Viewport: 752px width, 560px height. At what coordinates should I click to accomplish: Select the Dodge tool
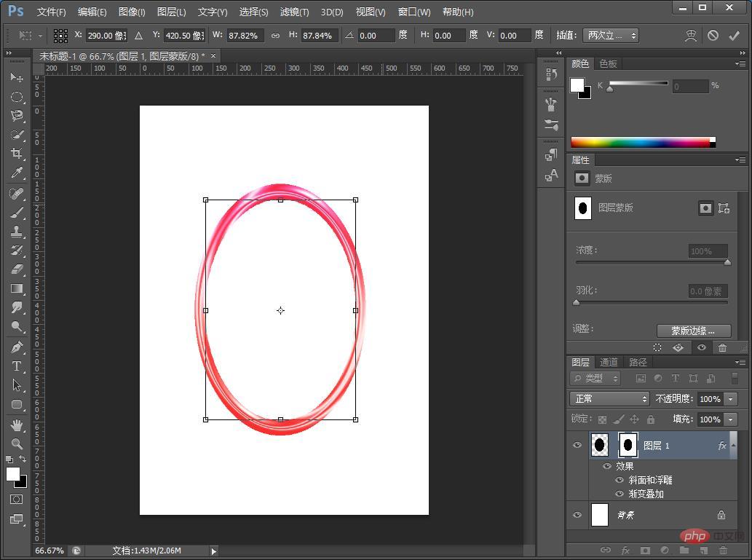point(17,326)
